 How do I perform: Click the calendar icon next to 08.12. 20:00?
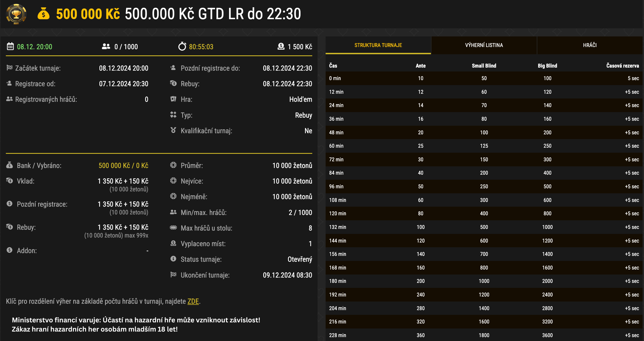point(10,46)
